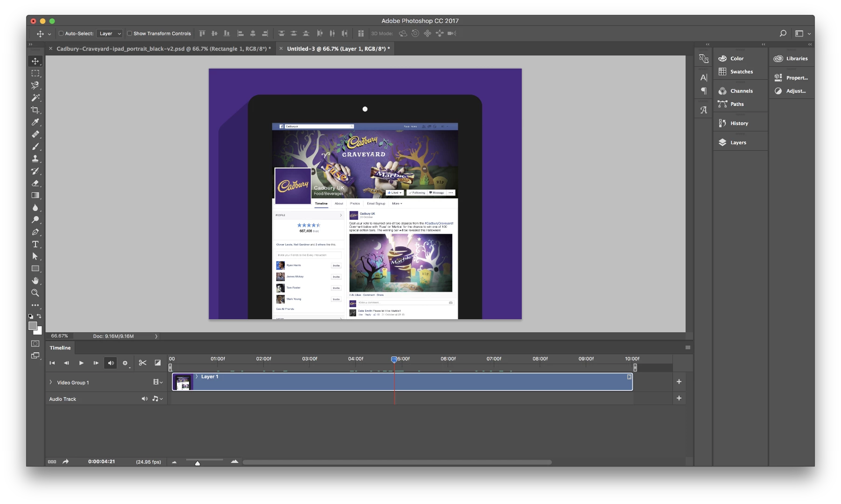Viewport: 841px width, 504px height.
Task: Open the Audio Track music note menu
Action: (x=157, y=399)
